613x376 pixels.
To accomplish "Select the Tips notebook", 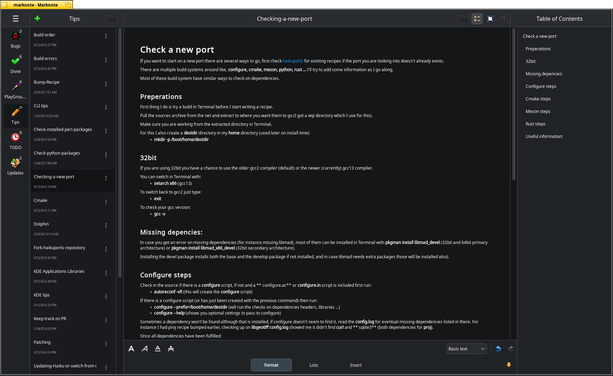I will (15, 116).
